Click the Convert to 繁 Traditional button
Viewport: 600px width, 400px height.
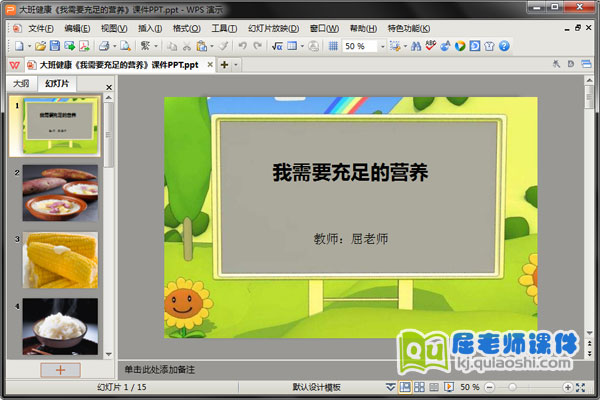[x=145, y=46]
